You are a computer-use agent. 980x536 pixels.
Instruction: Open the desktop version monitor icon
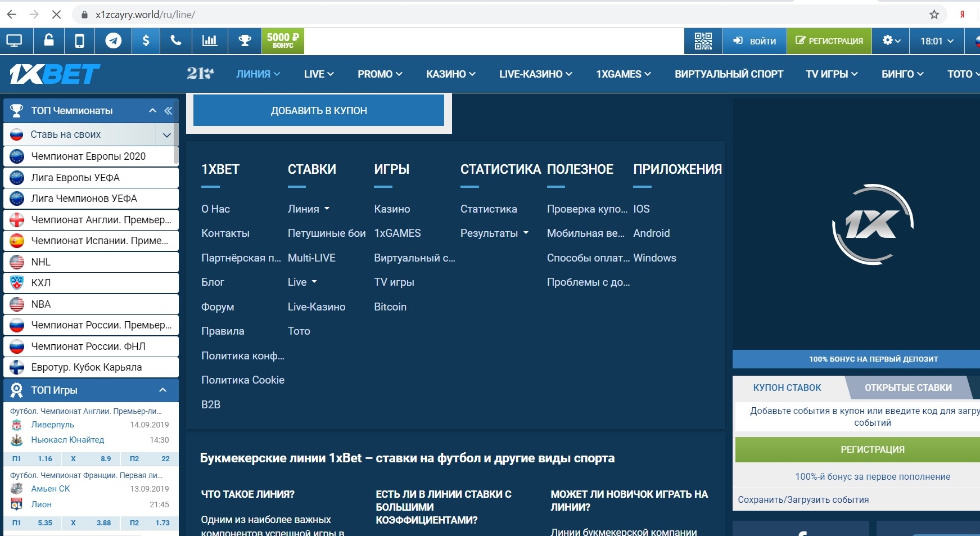pos(14,41)
